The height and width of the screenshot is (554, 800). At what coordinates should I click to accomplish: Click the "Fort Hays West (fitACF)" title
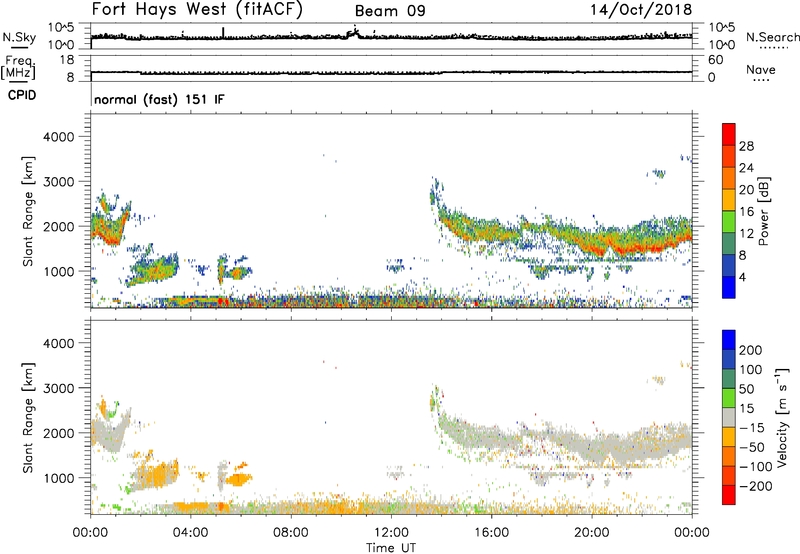(x=197, y=9)
